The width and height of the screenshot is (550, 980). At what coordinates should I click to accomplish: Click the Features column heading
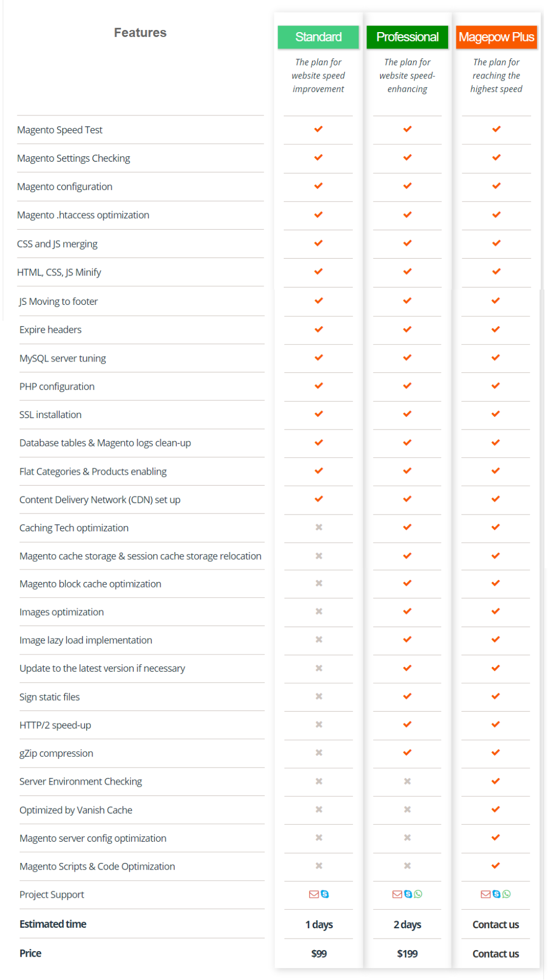click(x=140, y=33)
